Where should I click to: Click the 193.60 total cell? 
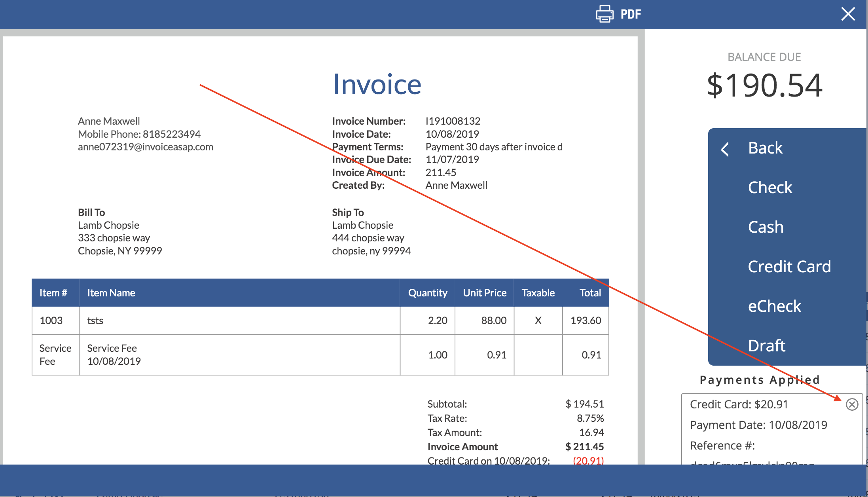586,321
